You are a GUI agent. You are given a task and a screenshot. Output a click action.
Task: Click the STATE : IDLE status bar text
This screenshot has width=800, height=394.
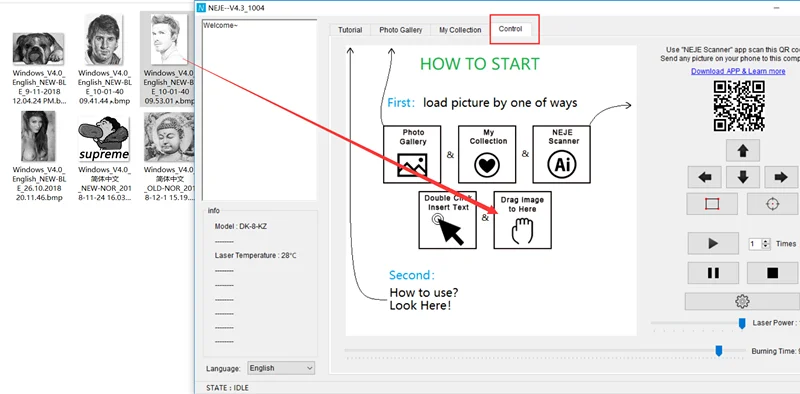pyautogui.click(x=227, y=388)
